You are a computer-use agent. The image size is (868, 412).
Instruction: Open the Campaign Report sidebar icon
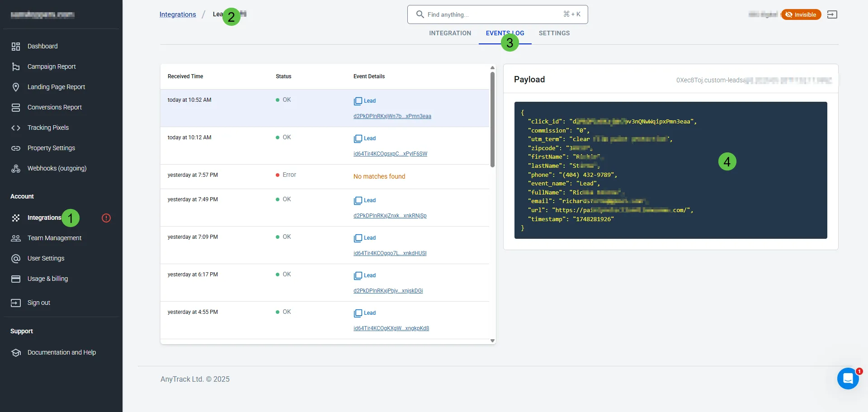coord(16,66)
